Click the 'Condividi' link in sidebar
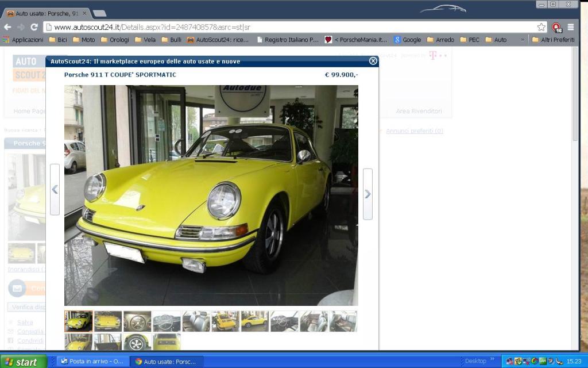The width and height of the screenshot is (588, 368). point(30,340)
